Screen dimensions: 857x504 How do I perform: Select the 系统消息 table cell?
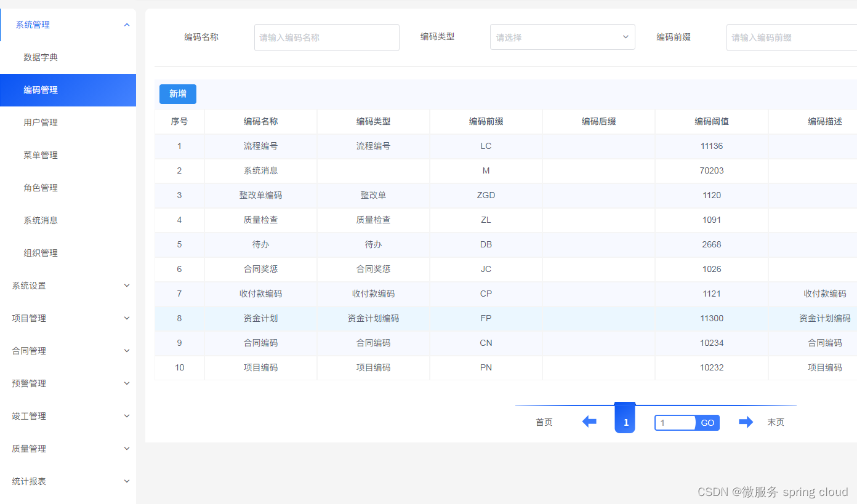point(260,171)
